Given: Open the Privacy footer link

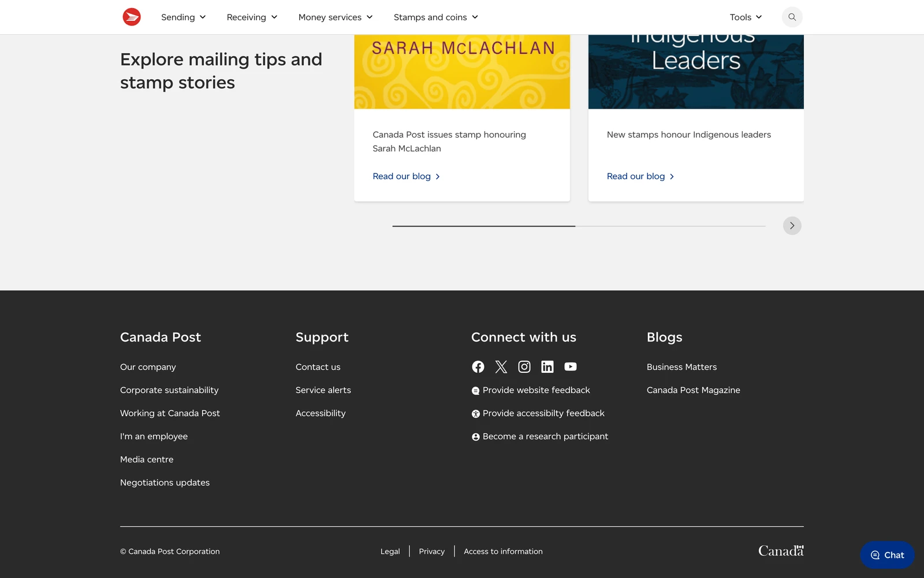Looking at the screenshot, I should [431, 551].
